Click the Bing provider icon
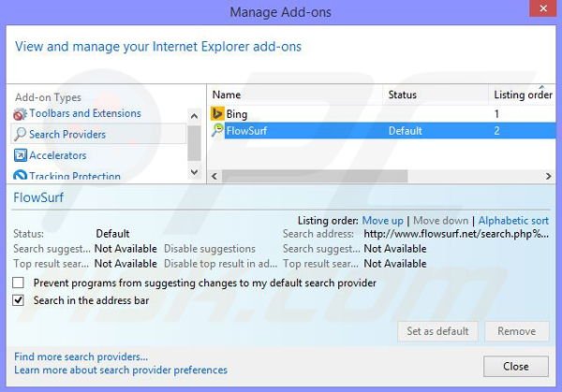 [217, 114]
